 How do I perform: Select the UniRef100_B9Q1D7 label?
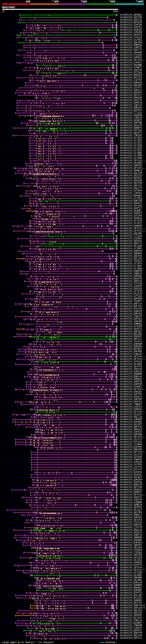(131, 337)
